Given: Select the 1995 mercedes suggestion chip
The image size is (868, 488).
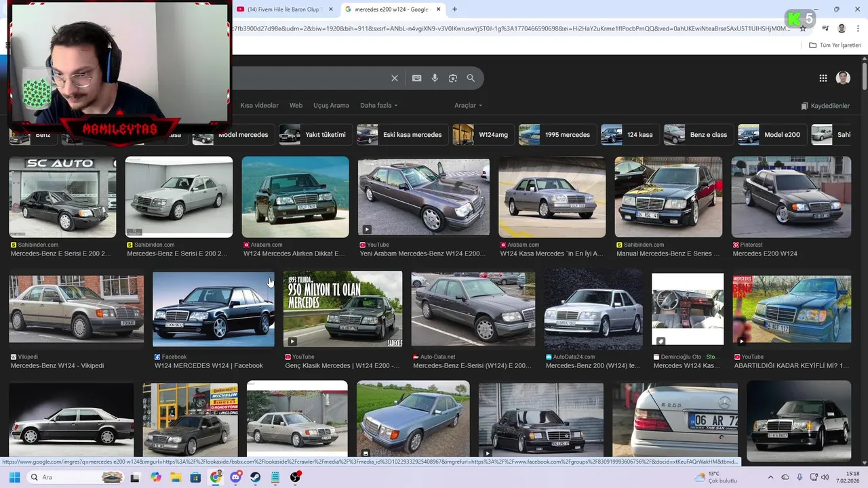Looking at the screenshot, I should (557, 135).
